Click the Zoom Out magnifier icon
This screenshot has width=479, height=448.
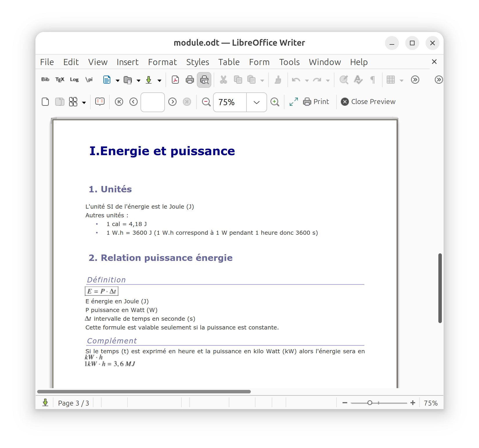point(206,102)
